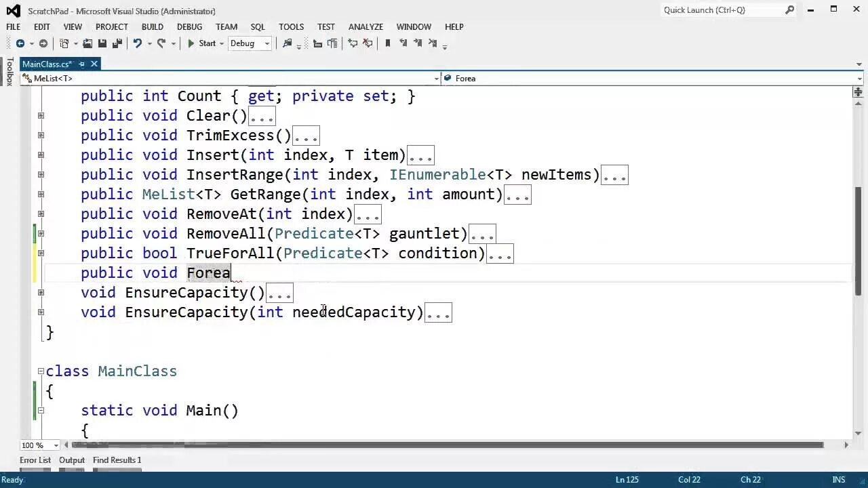
Task: Open the HELP menu
Action: click(454, 26)
